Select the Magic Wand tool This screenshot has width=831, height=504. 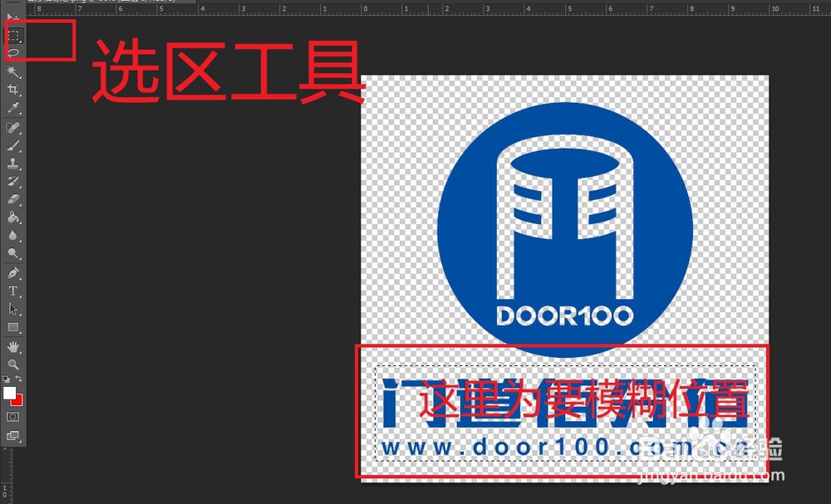tap(13, 71)
